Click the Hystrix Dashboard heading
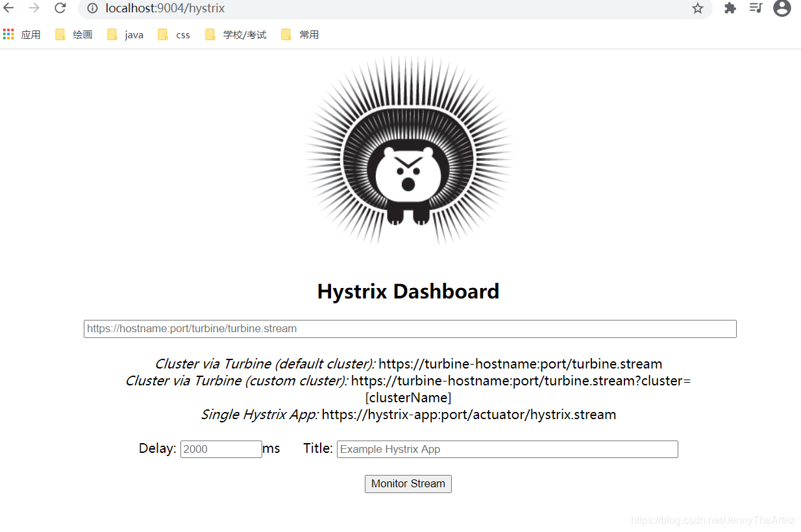 [x=408, y=291]
